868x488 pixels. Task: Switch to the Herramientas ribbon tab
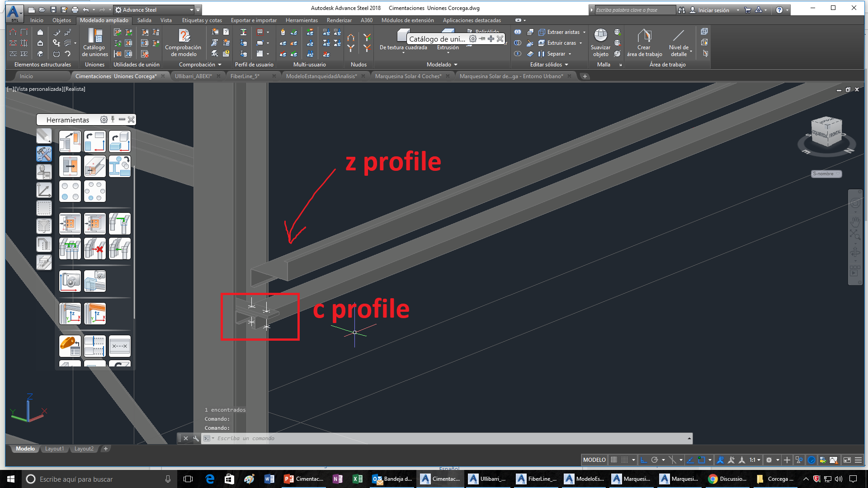pos(302,20)
